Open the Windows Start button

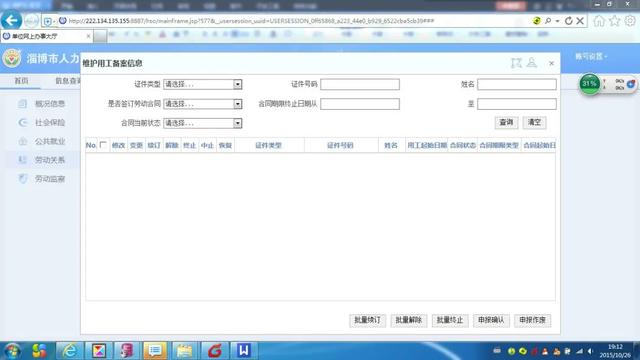point(12,351)
